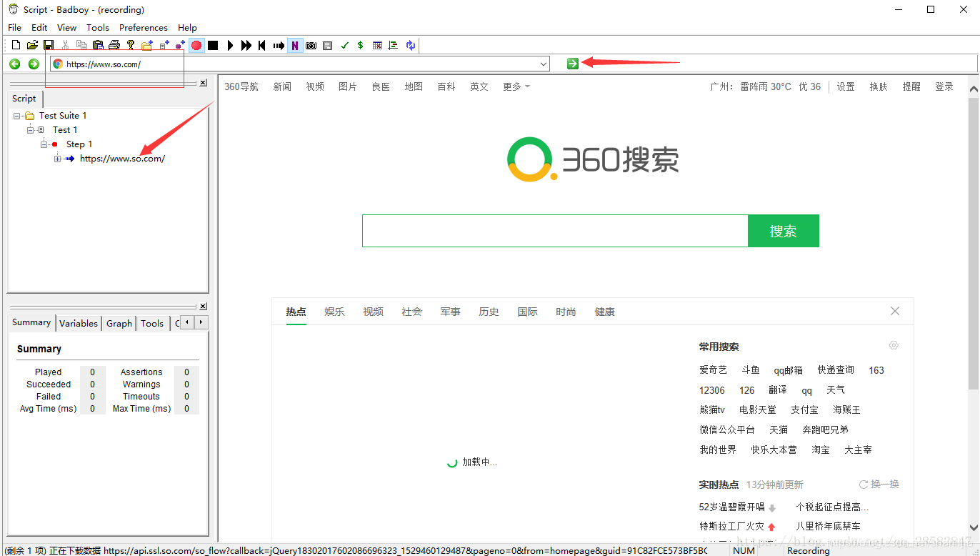
Task: Play the script with the Play icon
Action: point(230,45)
